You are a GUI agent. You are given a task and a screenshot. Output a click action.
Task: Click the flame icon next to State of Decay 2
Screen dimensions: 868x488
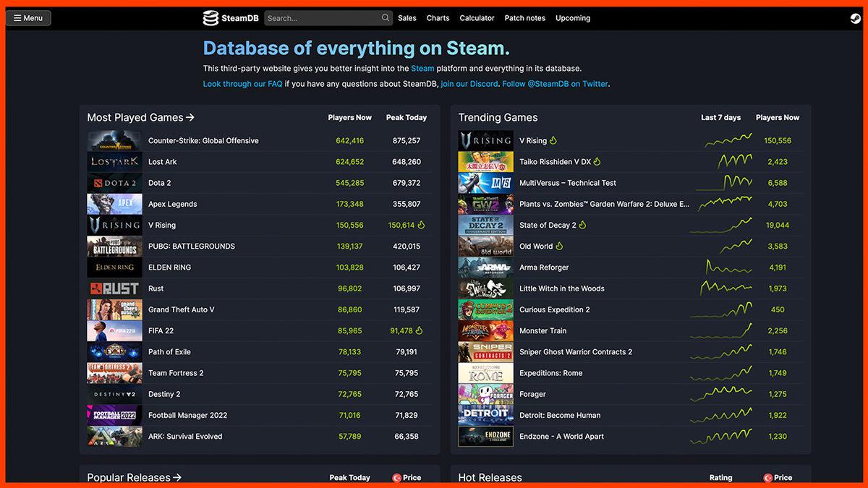pos(583,225)
